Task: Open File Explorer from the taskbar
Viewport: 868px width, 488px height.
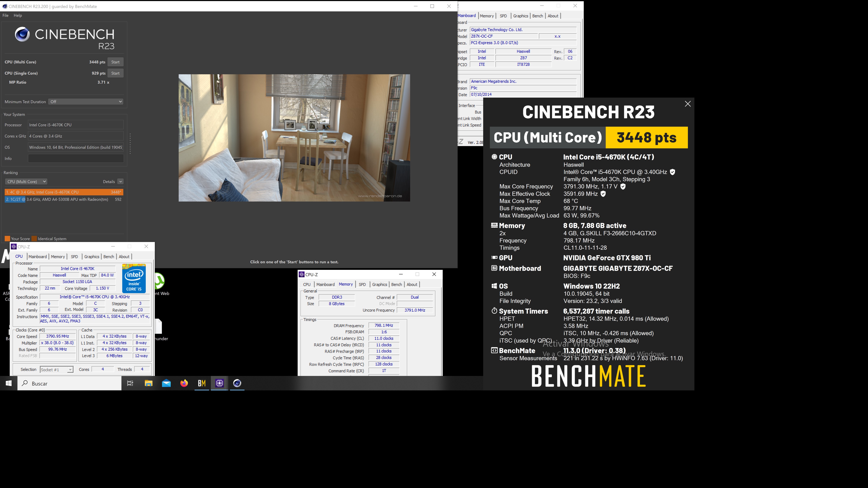Action: [149, 383]
